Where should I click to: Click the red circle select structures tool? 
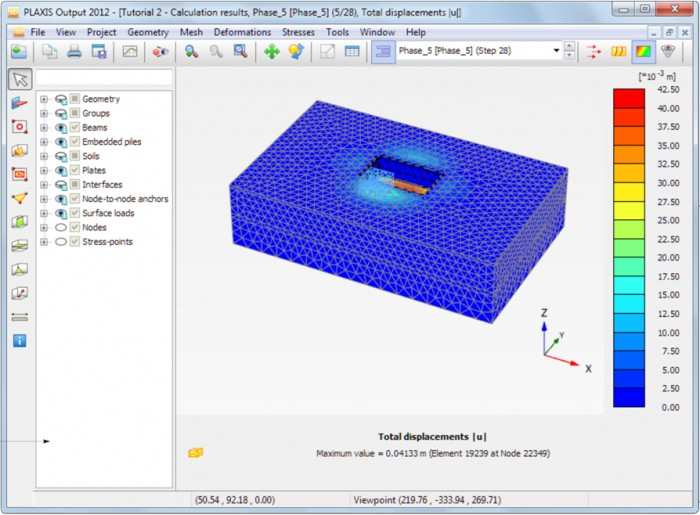[19, 127]
